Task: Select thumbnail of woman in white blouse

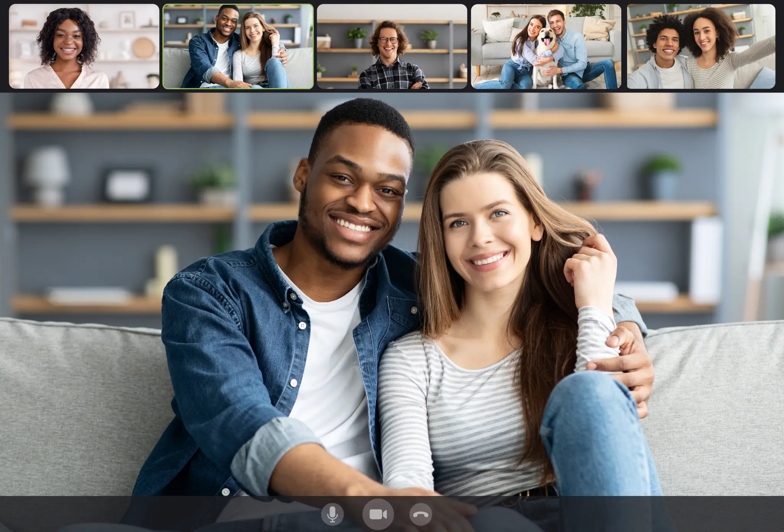Action: pyautogui.click(x=84, y=46)
